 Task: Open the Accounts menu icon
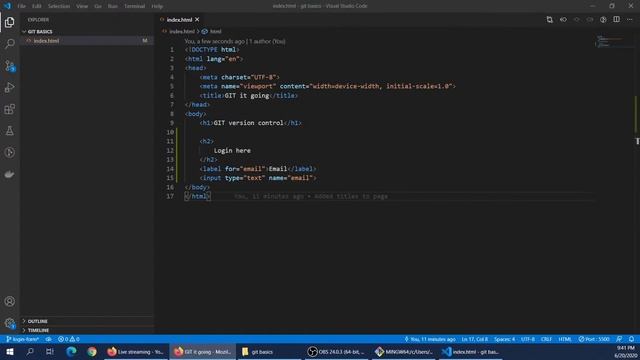pos(10,301)
